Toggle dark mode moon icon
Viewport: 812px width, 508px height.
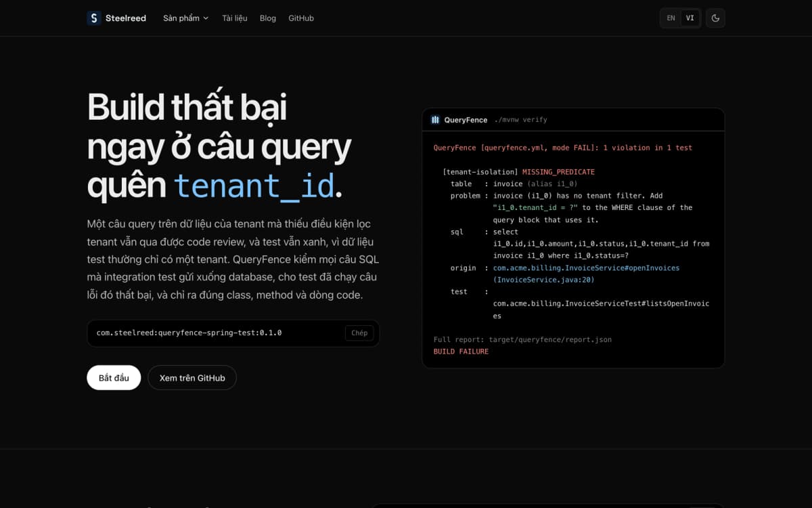click(x=715, y=18)
